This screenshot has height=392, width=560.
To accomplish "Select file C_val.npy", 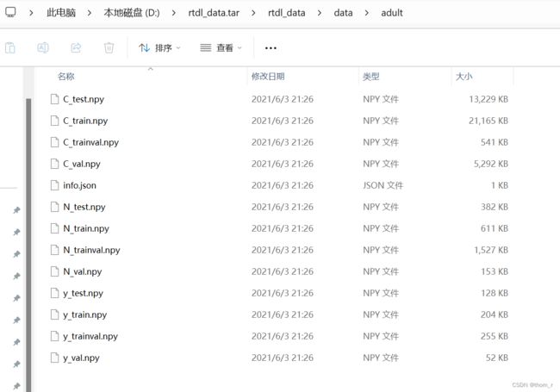I will (x=82, y=164).
